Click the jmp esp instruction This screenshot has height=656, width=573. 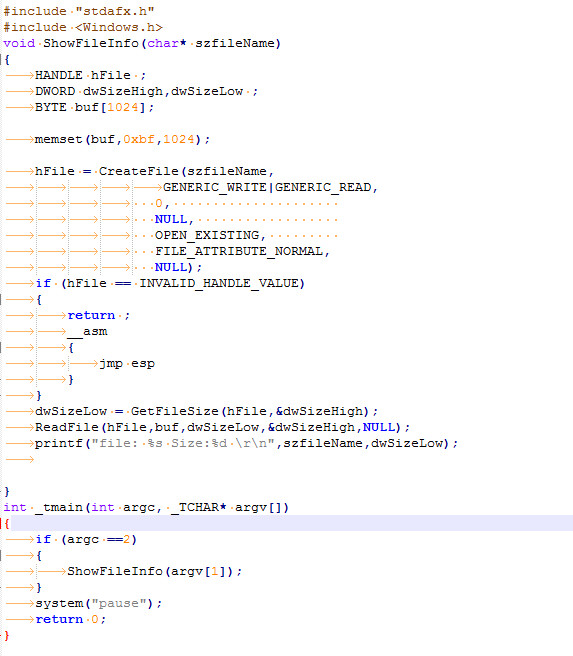[x=127, y=364]
